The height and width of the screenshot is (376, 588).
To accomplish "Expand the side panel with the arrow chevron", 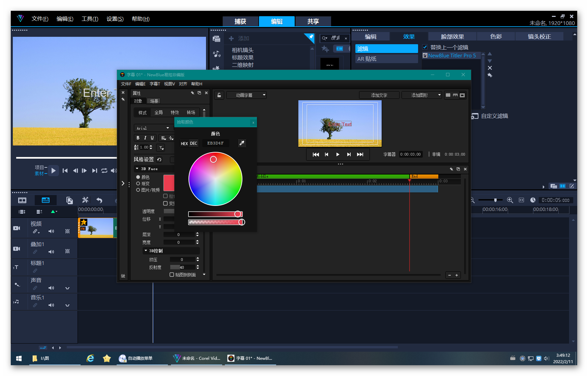I will click(123, 183).
